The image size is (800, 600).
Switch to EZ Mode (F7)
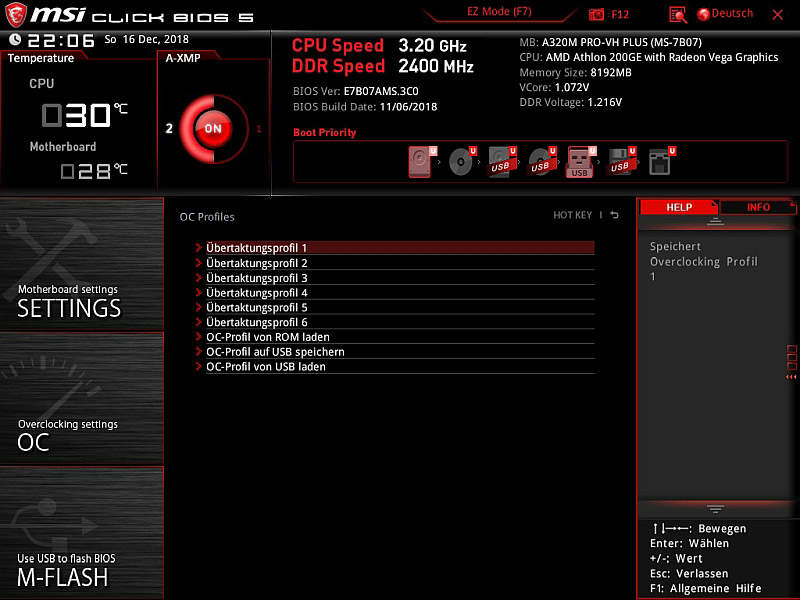(499, 12)
